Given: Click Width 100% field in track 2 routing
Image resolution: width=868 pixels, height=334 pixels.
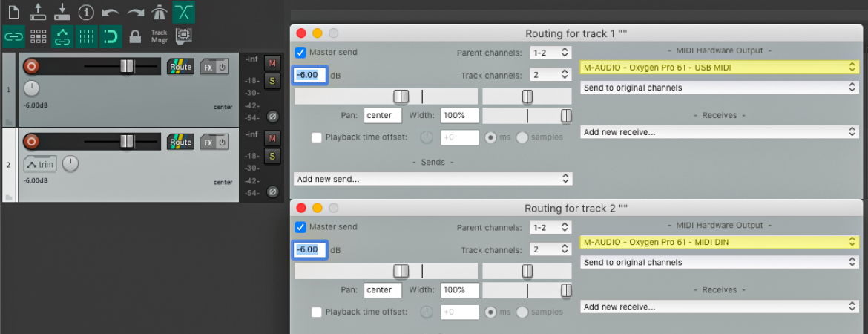Looking at the screenshot, I should pos(459,289).
